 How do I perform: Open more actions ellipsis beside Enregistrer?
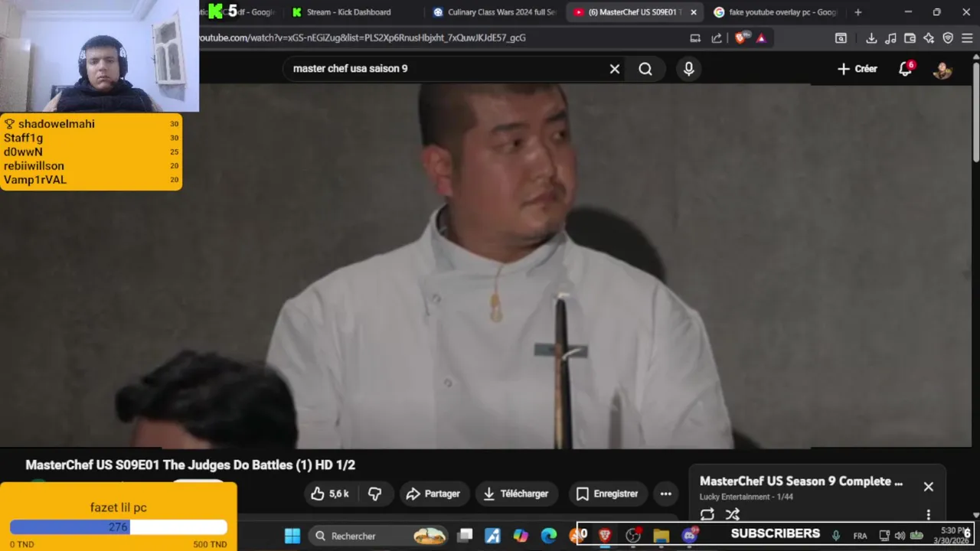coord(666,494)
